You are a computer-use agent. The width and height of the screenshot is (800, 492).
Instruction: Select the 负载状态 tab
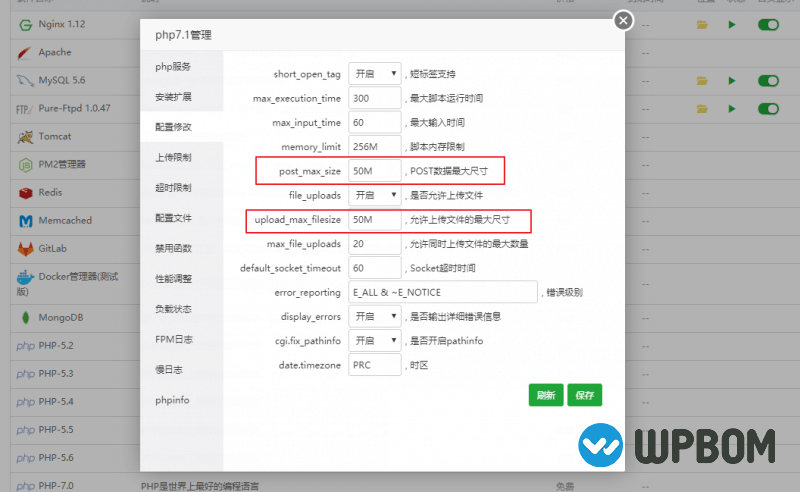coord(182,309)
